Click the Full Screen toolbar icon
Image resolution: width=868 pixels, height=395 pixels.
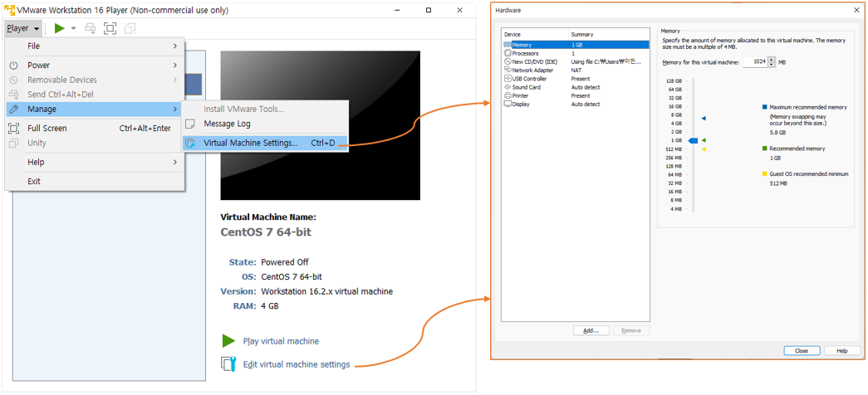110,28
